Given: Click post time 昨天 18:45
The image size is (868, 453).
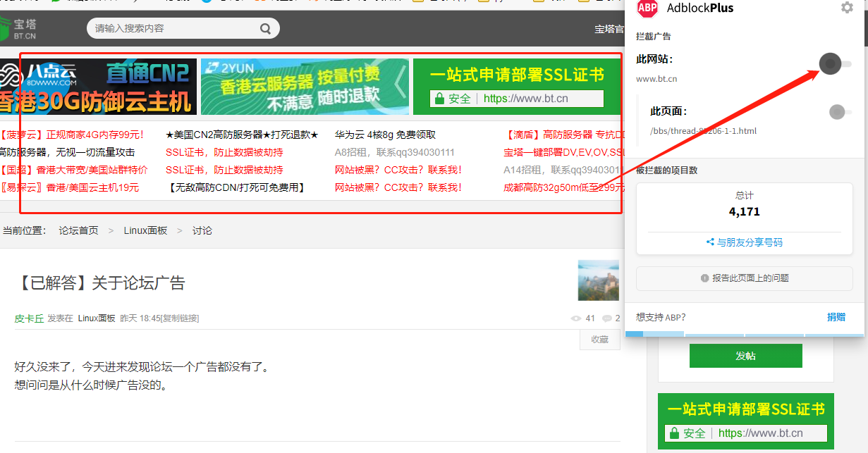Looking at the screenshot, I should tap(140, 318).
